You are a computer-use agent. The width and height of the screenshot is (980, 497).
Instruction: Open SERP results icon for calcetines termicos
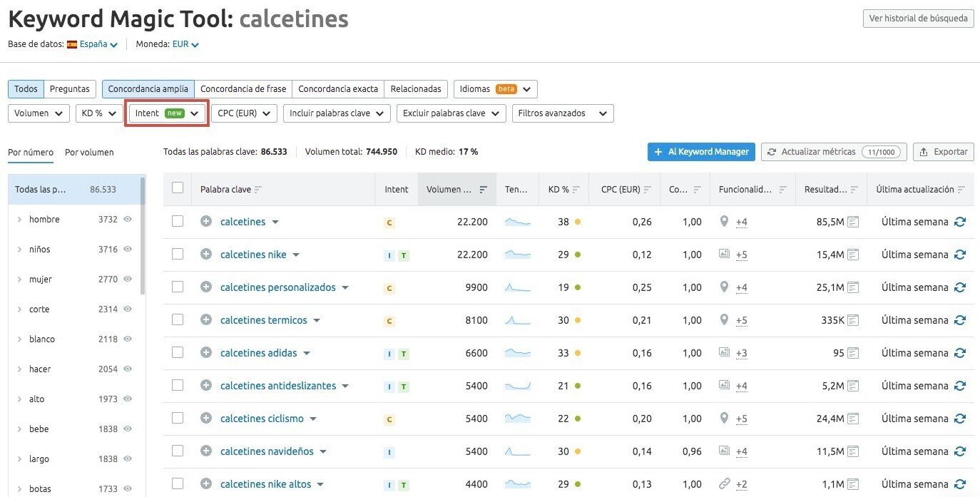click(x=852, y=320)
